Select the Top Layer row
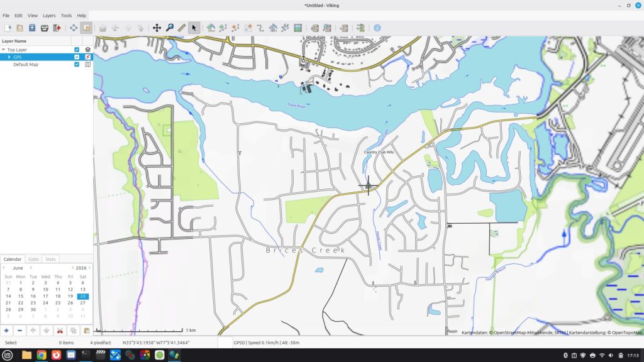Screen dimensions: 644x362 (47, 50)
